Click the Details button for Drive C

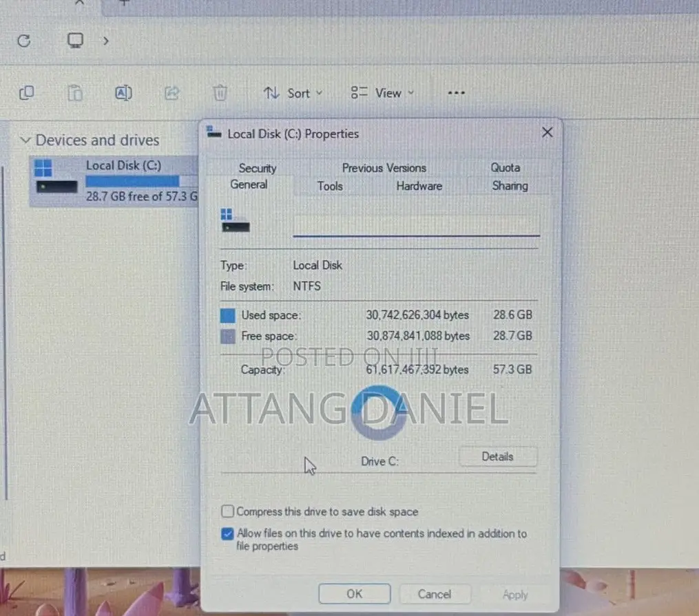(x=497, y=456)
